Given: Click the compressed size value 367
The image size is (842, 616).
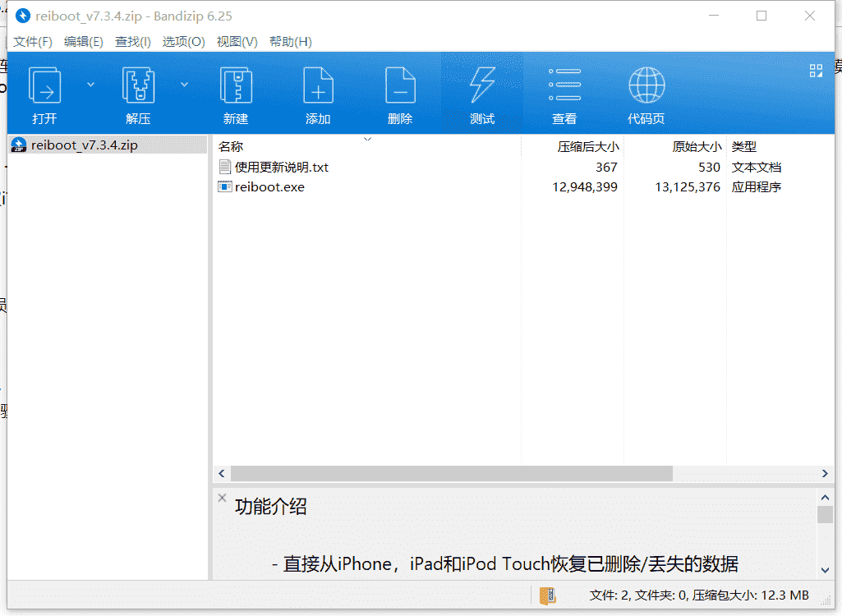Looking at the screenshot, I should click(606, 167).
